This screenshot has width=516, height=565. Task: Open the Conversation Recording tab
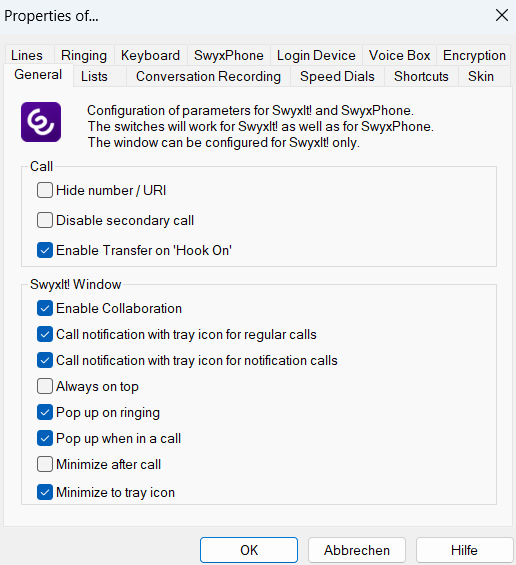click(x=208, y=76)
